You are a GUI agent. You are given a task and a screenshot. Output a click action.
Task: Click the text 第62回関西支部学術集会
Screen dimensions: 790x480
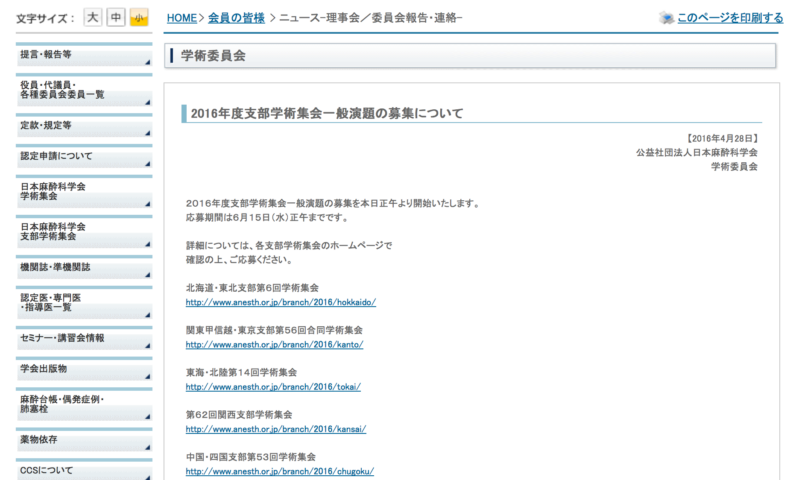[239, 415]
